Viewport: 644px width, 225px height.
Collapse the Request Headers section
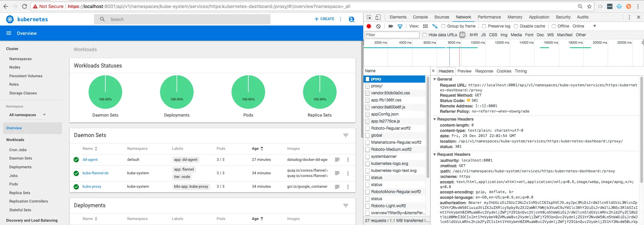click(435, 154)
